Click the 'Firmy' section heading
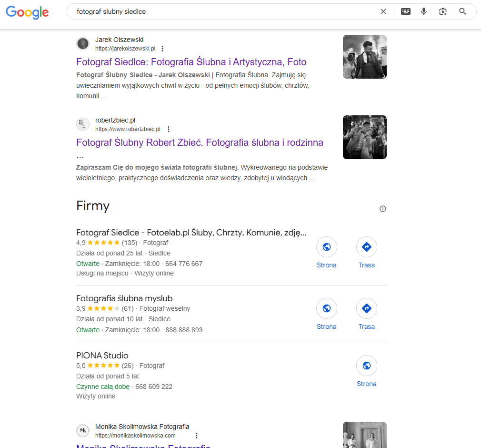 pyautogui.click(x=93, y=206)
